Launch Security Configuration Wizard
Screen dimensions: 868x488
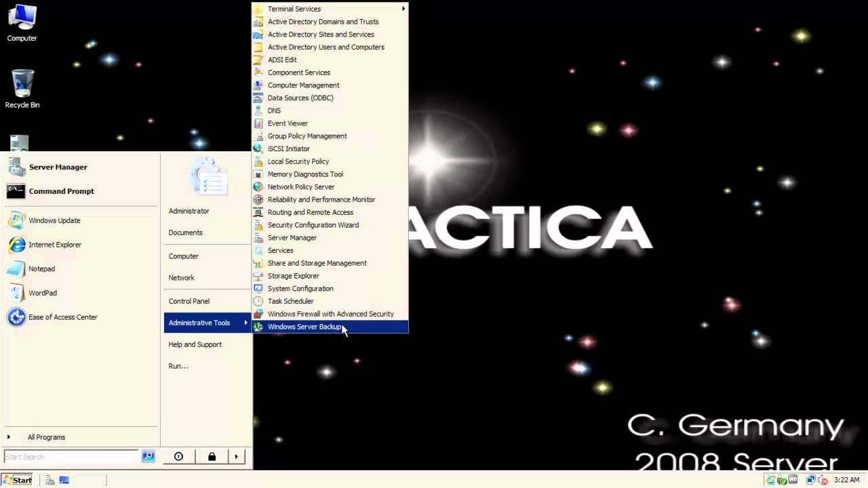tap(330, 225)
